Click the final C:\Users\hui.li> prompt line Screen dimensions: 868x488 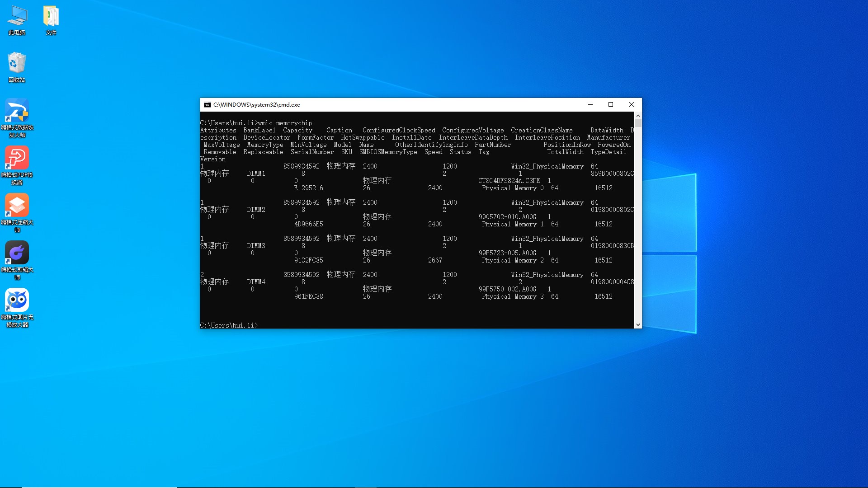pyautogui.click(x=229, y=325)
